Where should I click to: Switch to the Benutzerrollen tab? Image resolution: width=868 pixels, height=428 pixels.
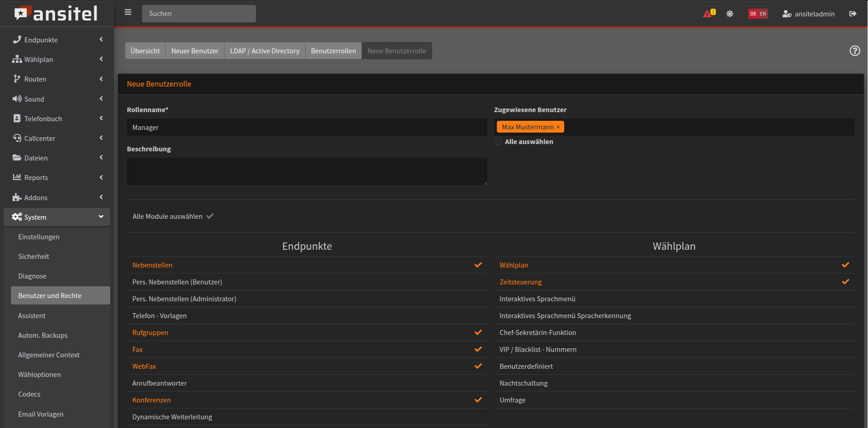(x=333, y=51)
